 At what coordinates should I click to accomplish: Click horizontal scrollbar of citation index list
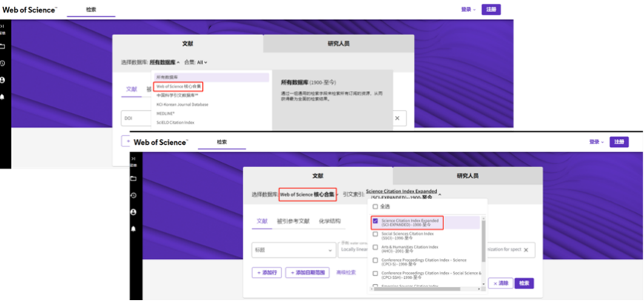point(417,289)
